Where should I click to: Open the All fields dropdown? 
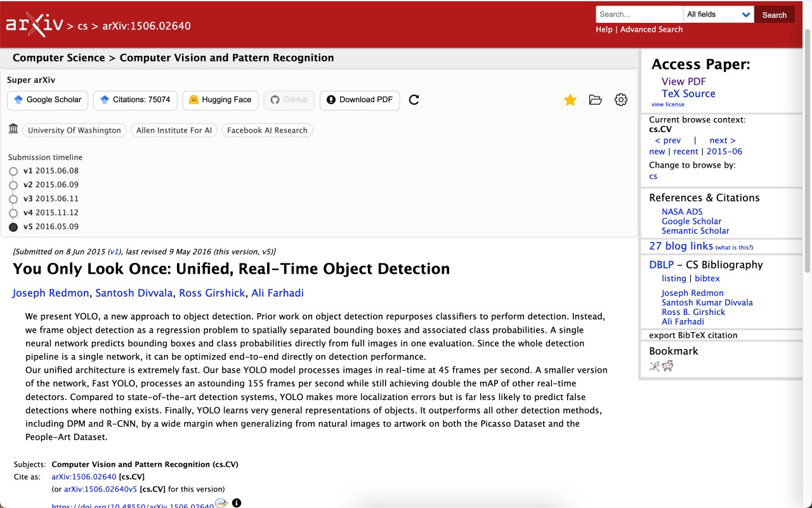(718, 15)
